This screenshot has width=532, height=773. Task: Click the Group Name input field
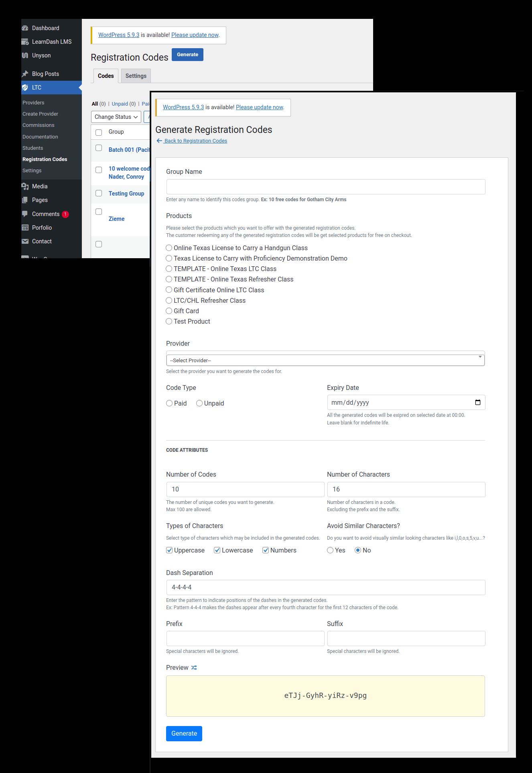tap(326, 187)
